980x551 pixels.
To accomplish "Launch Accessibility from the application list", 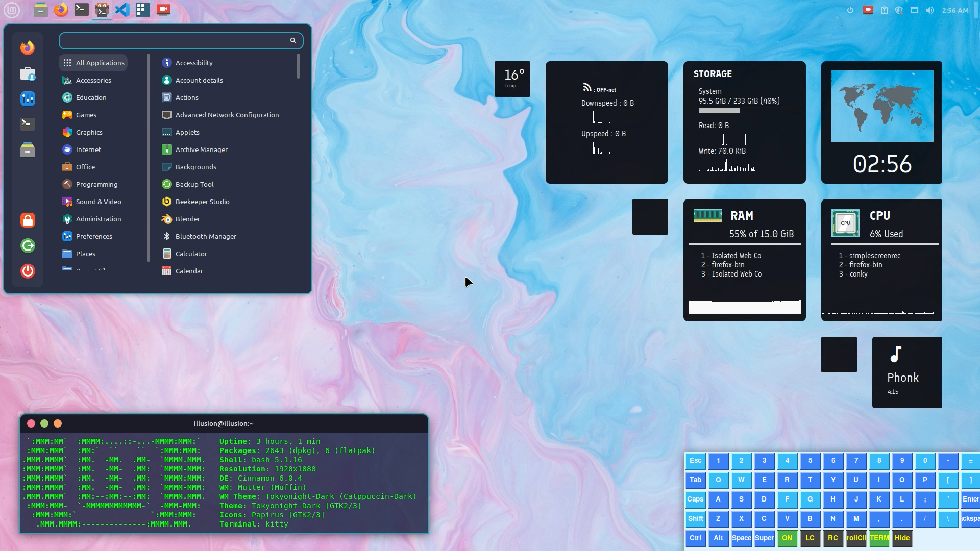I will pyautogui.click(x=226, y=63).
